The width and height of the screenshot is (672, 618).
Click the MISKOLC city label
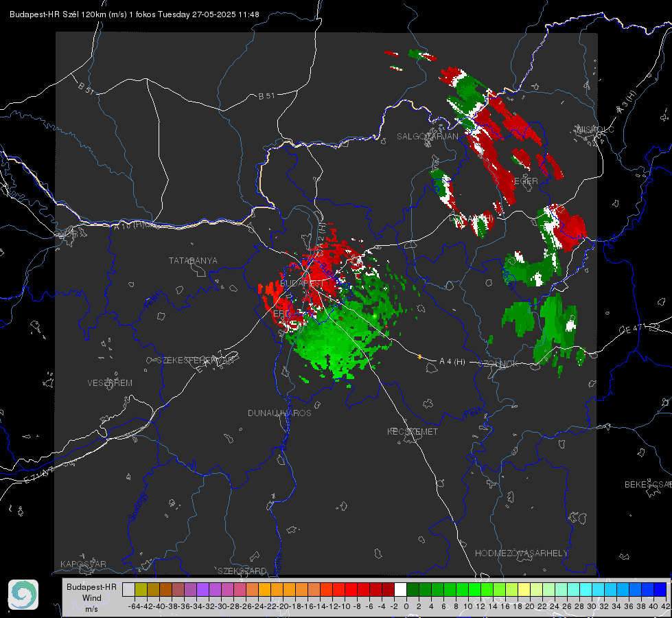click(596, 129)
